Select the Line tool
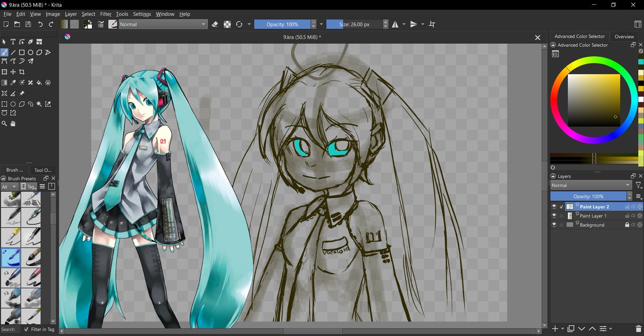Screen dimensions: 644x336 (13, 52)
